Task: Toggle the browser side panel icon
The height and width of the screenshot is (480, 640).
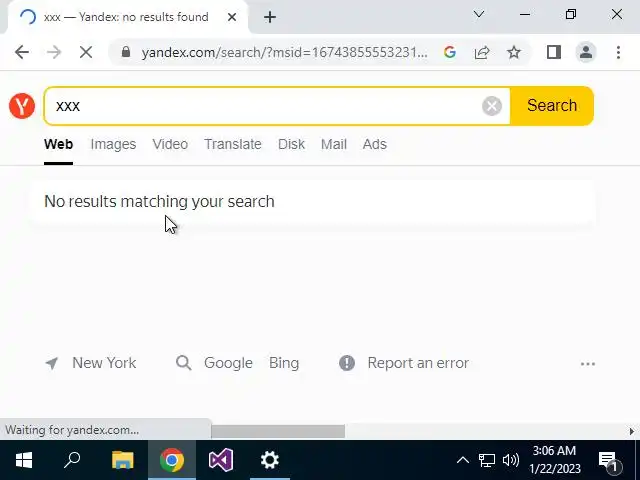Action: 554,52
